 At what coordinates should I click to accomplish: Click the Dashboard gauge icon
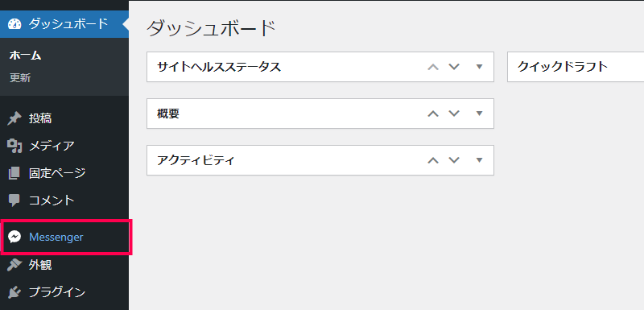coord(14,24)
